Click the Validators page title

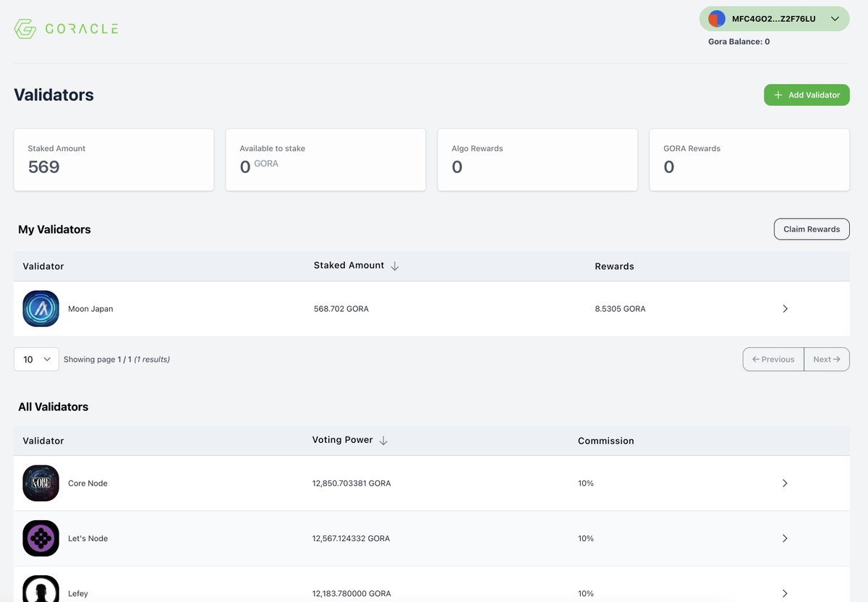pos(54,95)
